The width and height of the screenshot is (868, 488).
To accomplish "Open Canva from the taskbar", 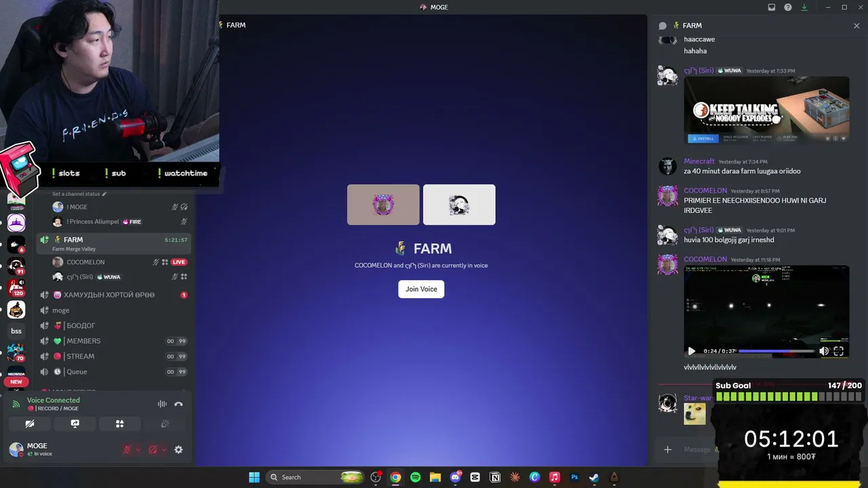I will pos(534,477).
